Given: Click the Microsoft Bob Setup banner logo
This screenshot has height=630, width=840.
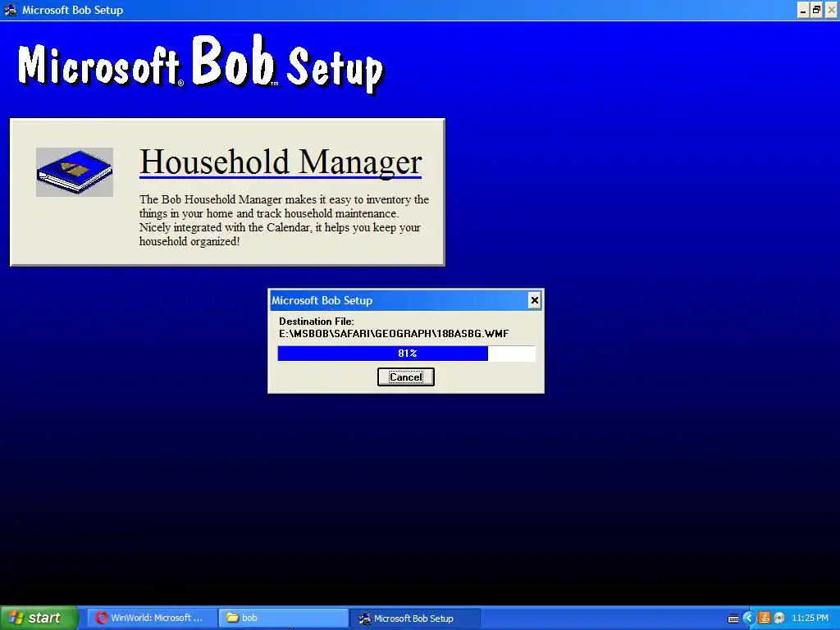Looking at the screenshot, I should click(x=201, y=64).
